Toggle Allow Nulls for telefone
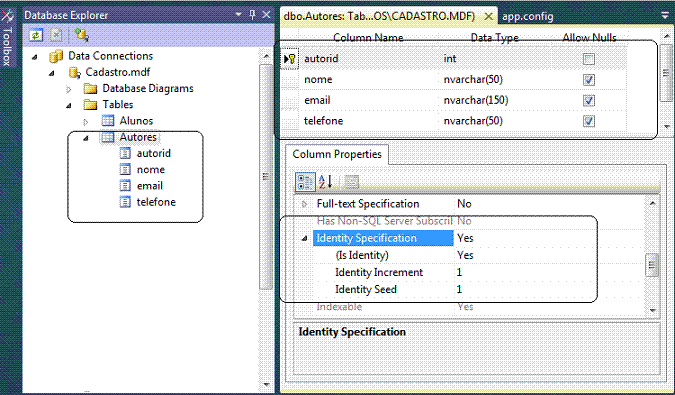Screen dimensions: 675x395 click(589, 121)
